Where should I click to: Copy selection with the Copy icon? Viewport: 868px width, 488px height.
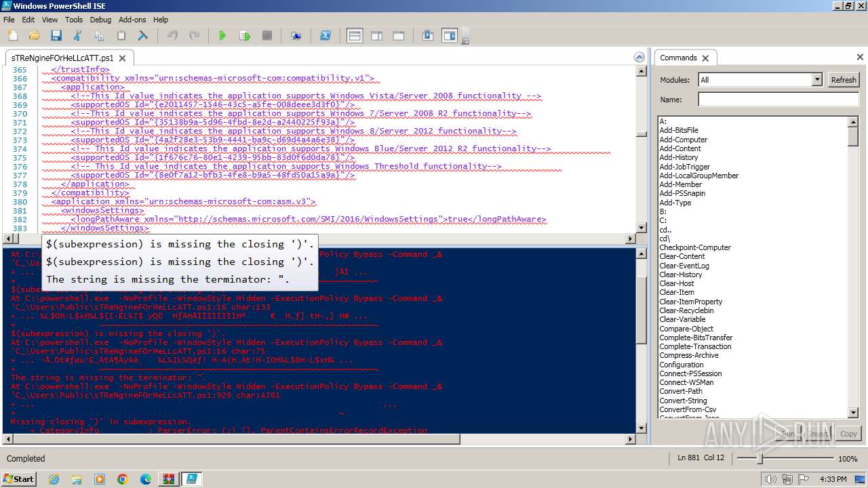point(99,36)
